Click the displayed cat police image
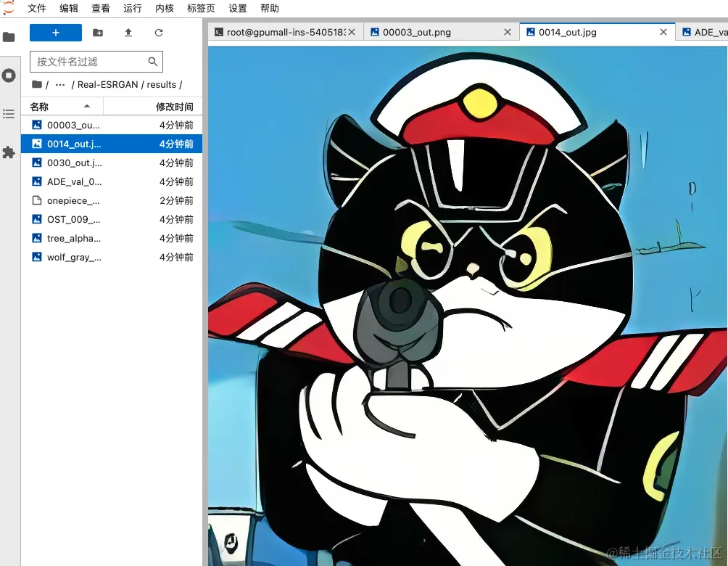The height and width of the screenshot is (566, 728). click(x=468, y=306)
